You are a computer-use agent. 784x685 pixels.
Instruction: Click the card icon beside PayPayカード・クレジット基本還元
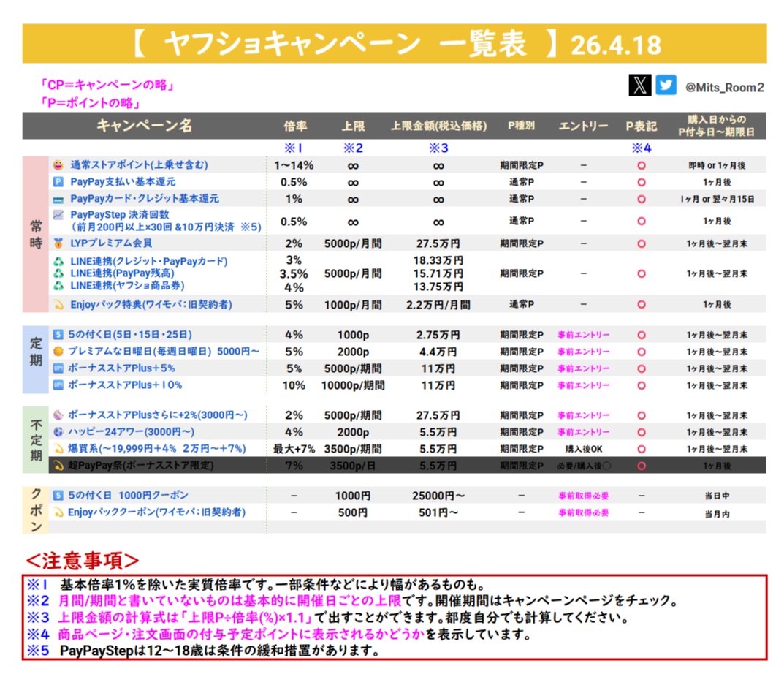[x=58, y=199]
